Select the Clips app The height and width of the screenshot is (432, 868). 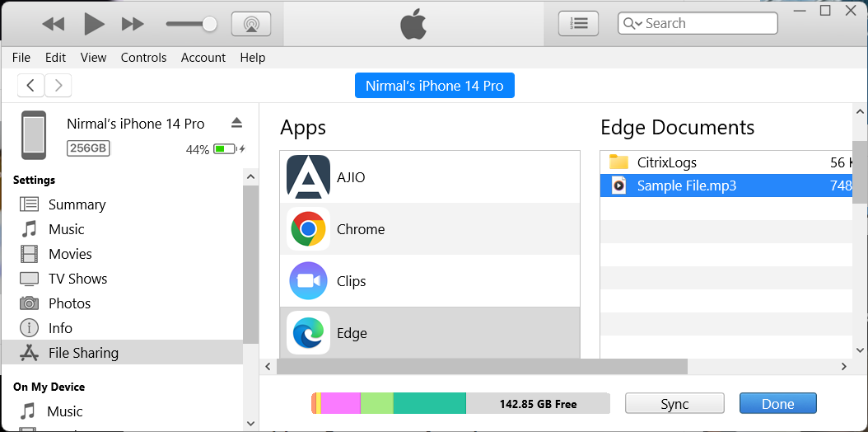tap(430, 281)
